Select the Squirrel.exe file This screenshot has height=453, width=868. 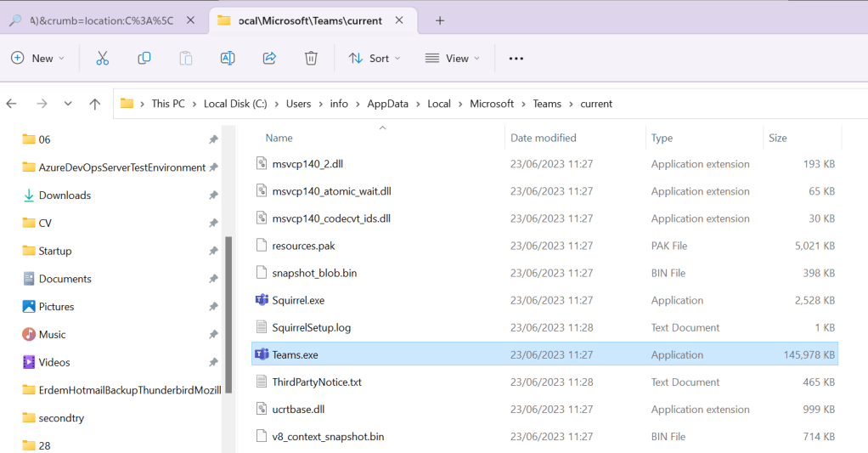pos(544,300)
